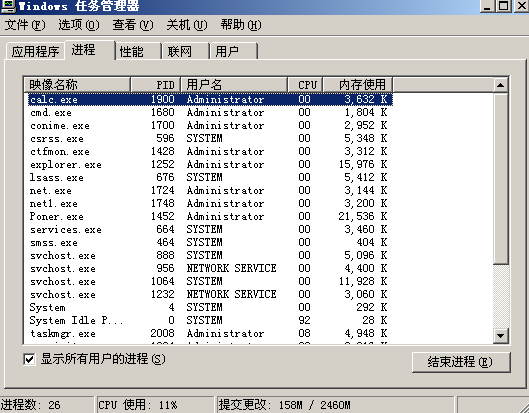This screenshot has width=529, height=413.
Task: Select the smss.exe process
Action: pyautogui.click(x=210, y=242)
